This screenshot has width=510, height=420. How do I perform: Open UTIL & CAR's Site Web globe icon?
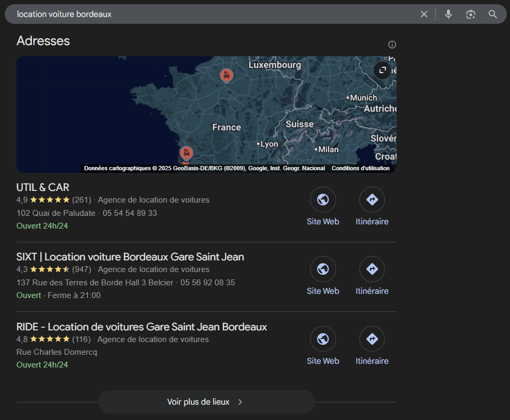323,199
